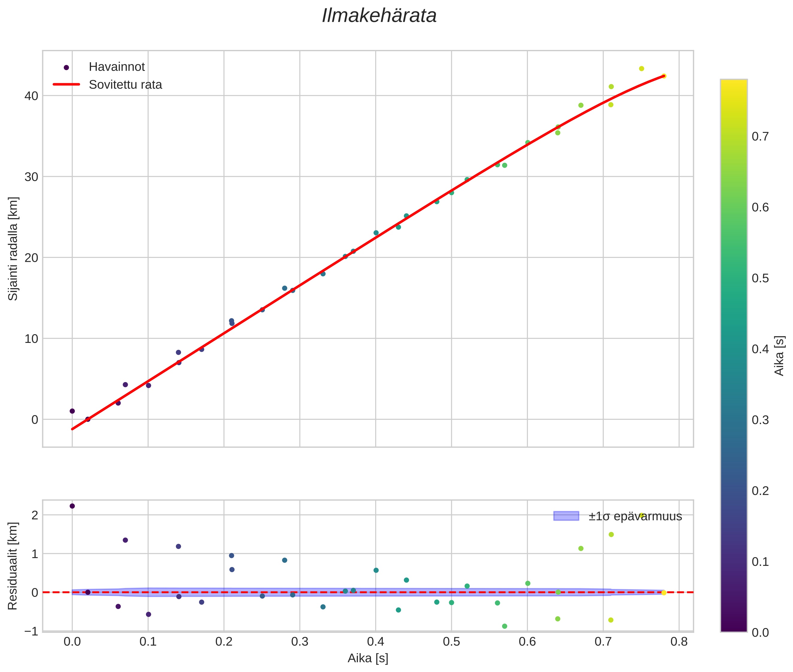Click the Ilmakehärata chart title
793x672 pixels.
pyautogui.click(x=379, y=16)
